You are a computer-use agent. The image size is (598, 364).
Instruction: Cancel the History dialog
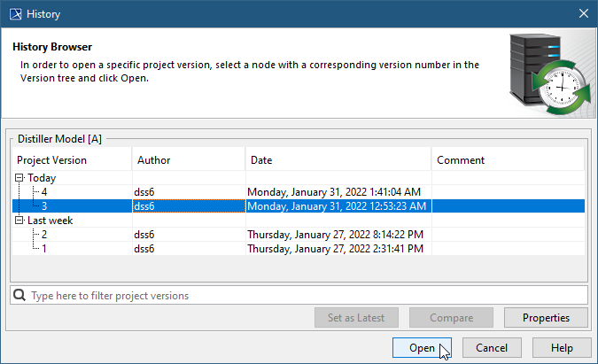491,348
